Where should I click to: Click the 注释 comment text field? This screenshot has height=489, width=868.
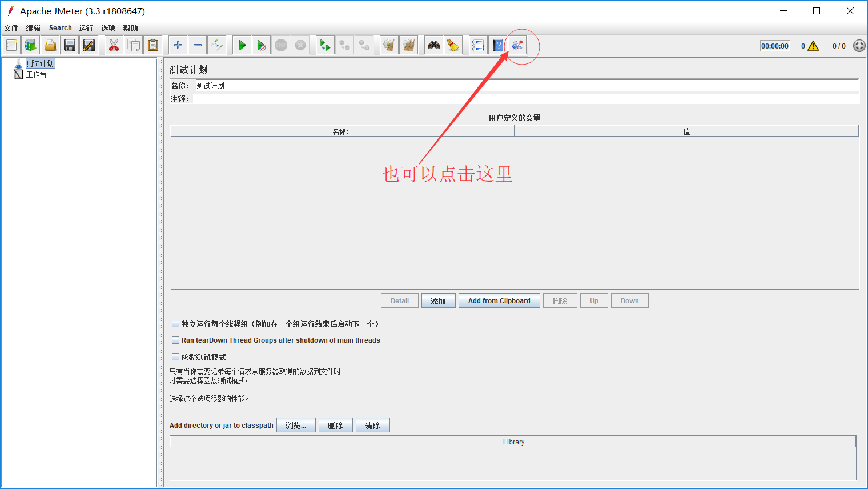(526, 98)
